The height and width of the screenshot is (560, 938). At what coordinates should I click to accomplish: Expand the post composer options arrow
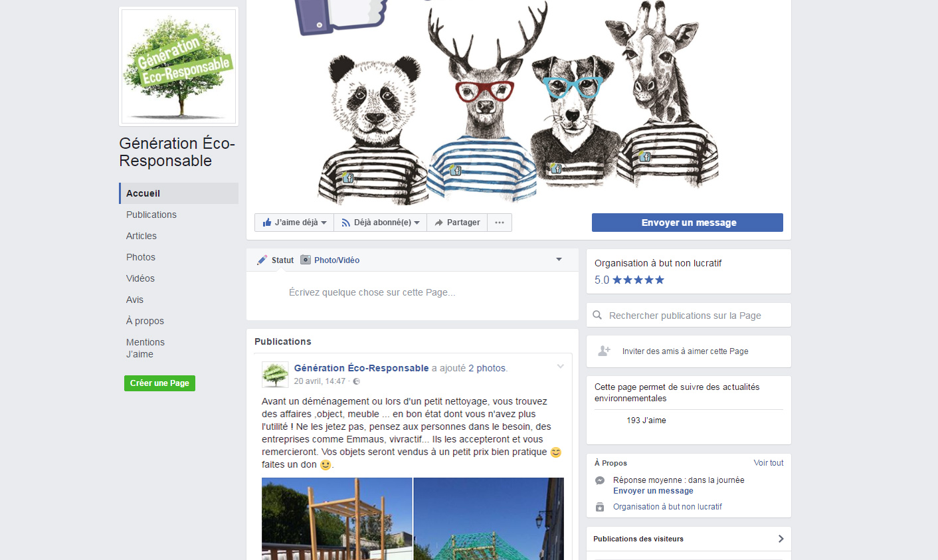pos(559,260)
